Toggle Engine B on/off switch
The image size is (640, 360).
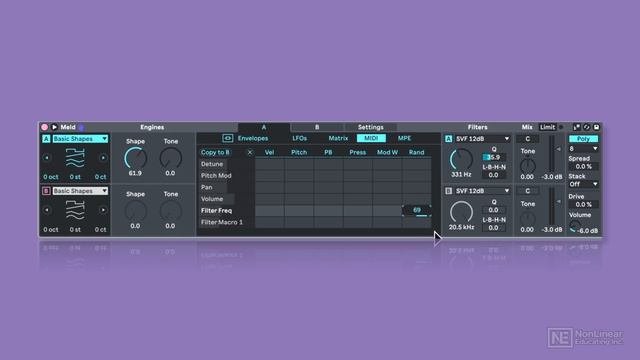(x=46, y=191)
